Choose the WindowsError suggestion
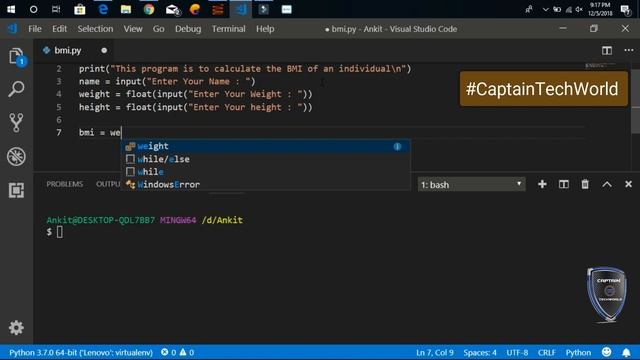Screen dimensions: 640x360 (265, 184)
